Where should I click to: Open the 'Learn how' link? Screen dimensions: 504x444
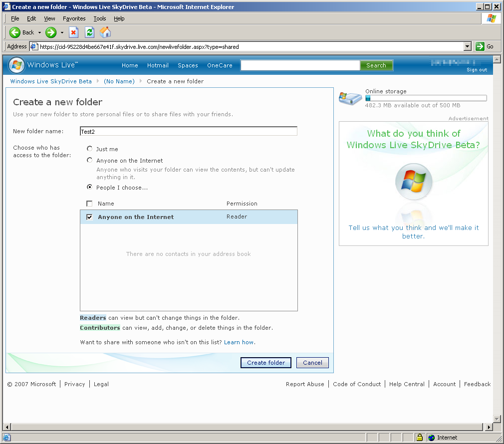239,342
